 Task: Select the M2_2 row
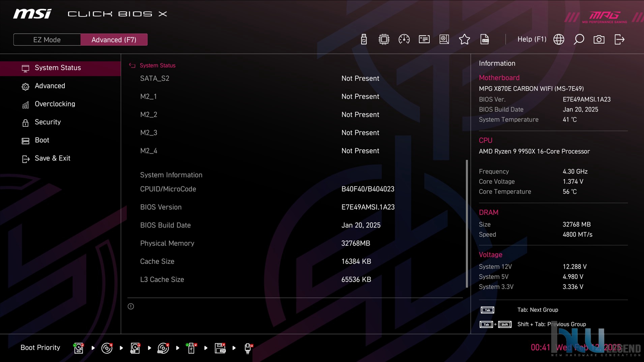[x=295, y=115]
